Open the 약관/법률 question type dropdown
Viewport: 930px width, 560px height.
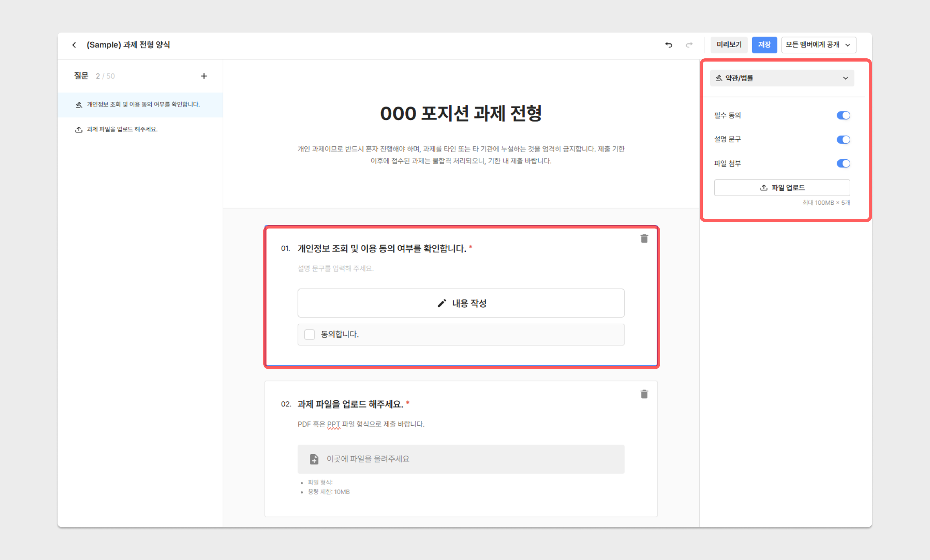click(782, 78)
